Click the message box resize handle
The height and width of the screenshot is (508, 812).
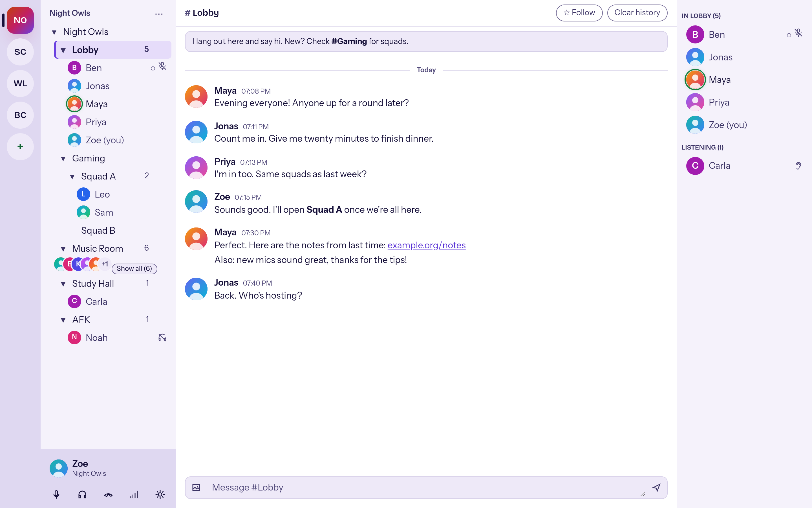click(643, 494)
